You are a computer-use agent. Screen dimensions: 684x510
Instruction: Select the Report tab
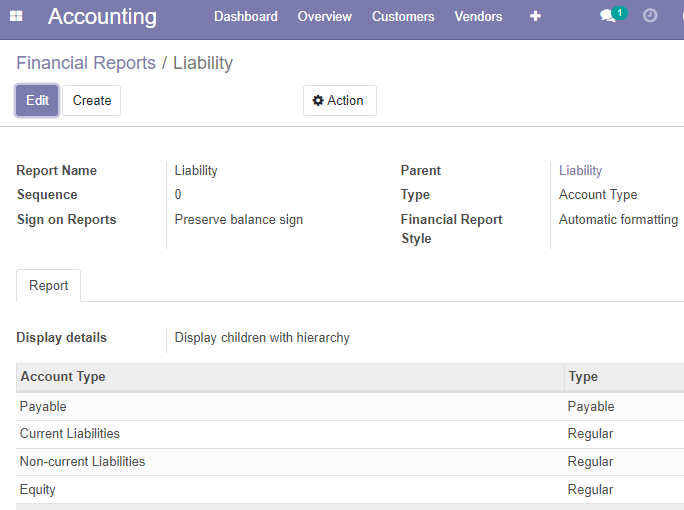(x=48, y=285)
